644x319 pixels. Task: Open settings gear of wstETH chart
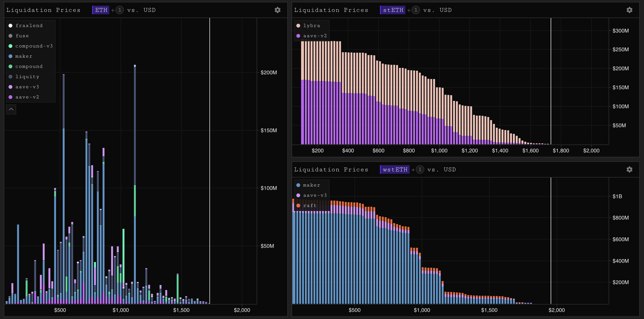click(629, 169)
